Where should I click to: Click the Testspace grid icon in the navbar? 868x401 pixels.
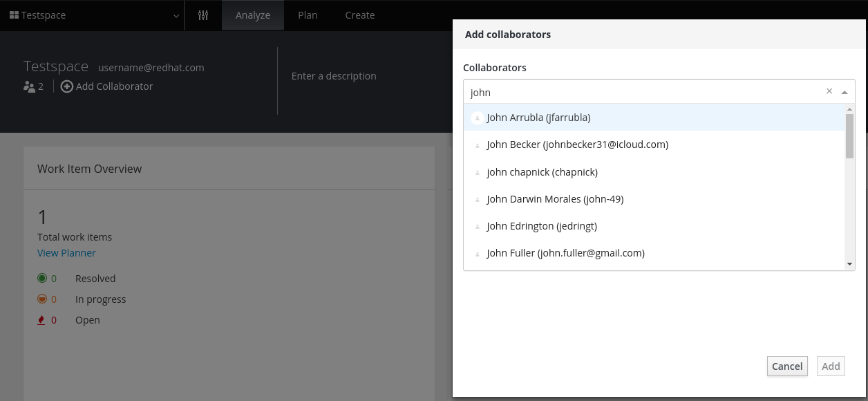pos(15,15)
